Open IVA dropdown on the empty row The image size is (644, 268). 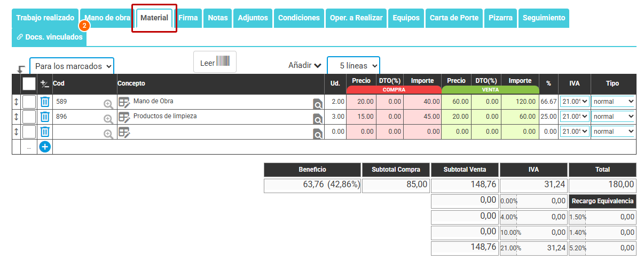click(574, 131)
